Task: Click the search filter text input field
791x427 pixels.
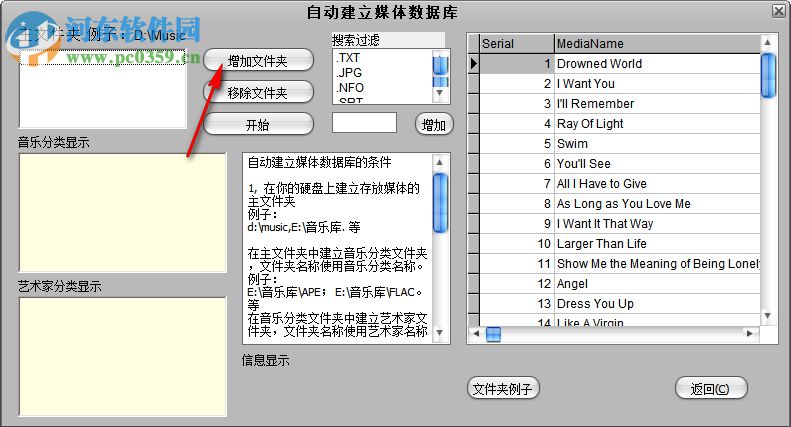Action: [x=364, y=123]
